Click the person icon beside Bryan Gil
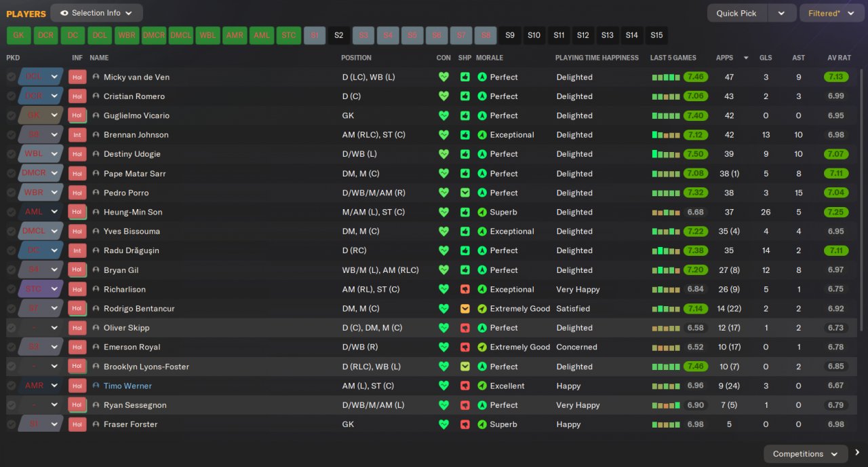The image size is (868, 467). [x=96, y=270]
